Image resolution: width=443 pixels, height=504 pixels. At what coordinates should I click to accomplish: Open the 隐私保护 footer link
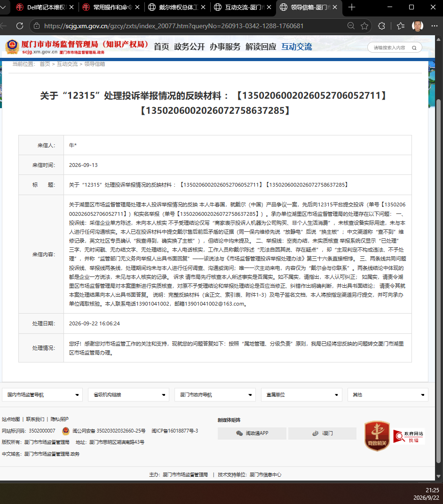[59, 419]
